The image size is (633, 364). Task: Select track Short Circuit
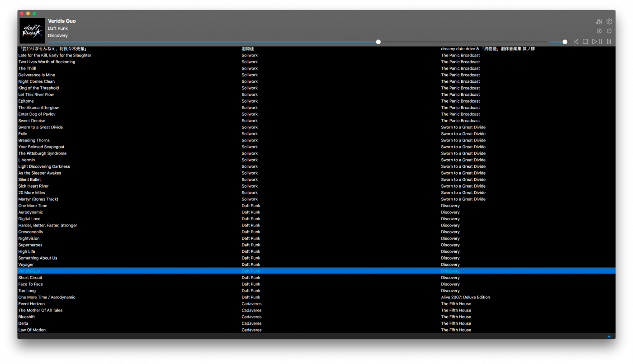click(30, 278)
